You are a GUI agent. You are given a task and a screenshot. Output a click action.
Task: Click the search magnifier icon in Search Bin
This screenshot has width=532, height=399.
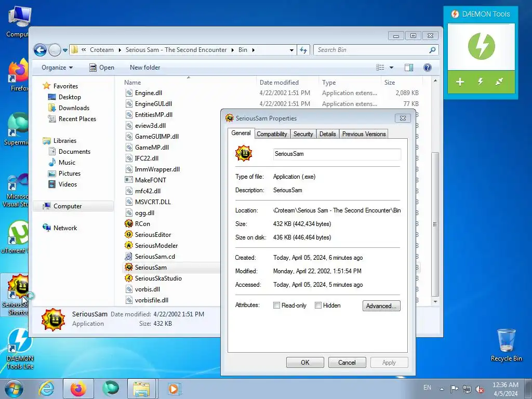click(432, 50)
